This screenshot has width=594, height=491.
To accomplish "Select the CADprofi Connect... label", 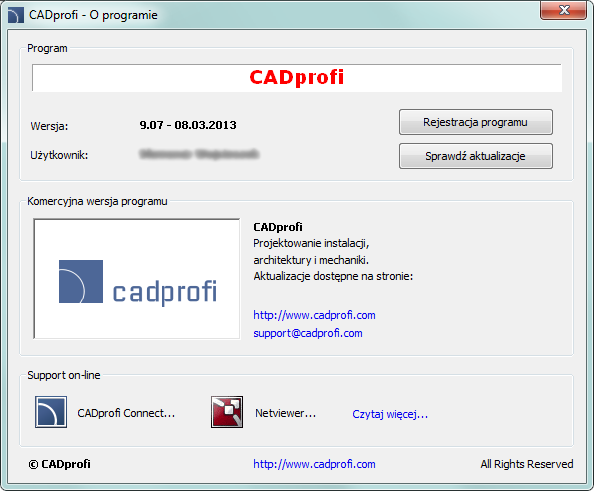I will point(126,413).
